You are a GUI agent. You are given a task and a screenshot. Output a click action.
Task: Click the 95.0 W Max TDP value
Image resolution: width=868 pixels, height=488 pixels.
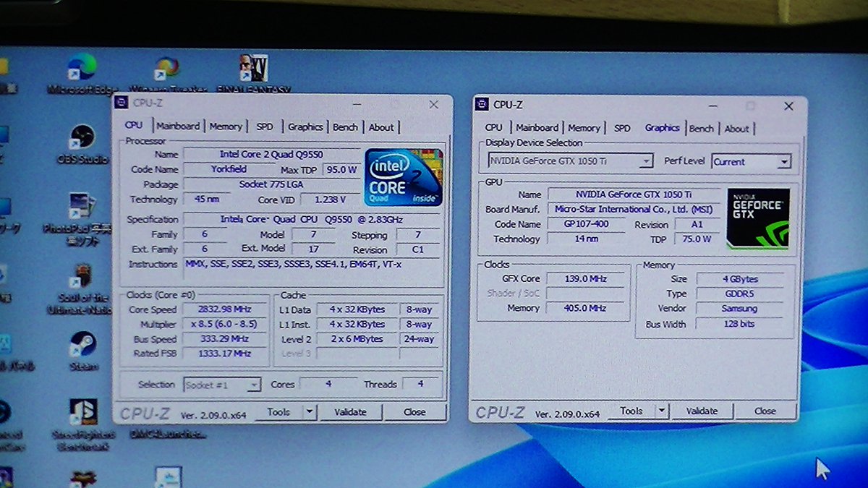click(341, 170)
